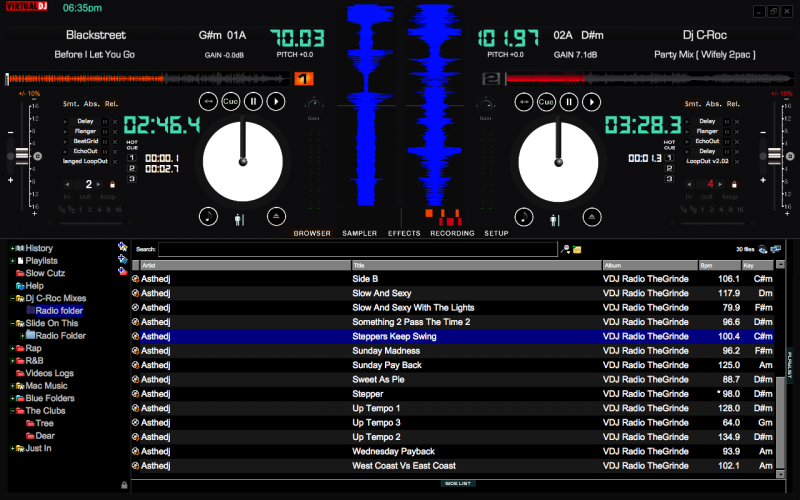This screenshot has width=800, height=500.
Task: Sort tracks by the Bpm column header
Action: [719, 265]
